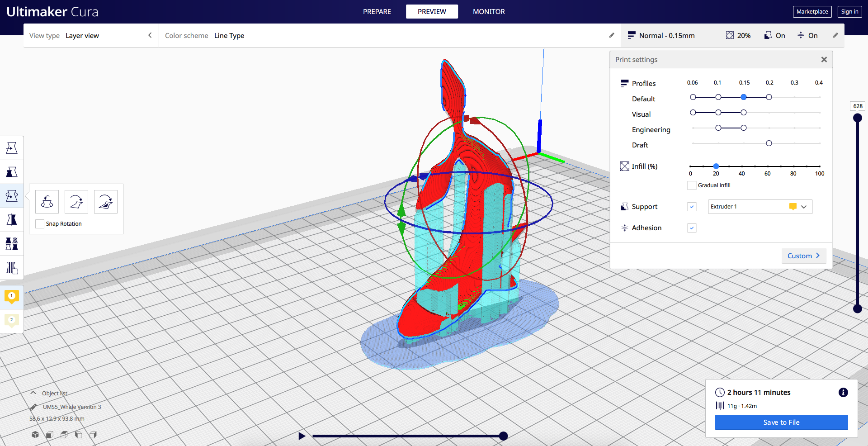
Task: Select the Move tool in left toolbar
Action: [x=12, y=148]
